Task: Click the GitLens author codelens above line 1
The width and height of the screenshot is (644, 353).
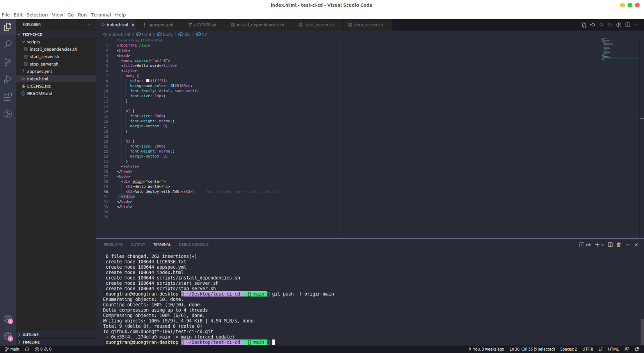Action: [139, 40]
